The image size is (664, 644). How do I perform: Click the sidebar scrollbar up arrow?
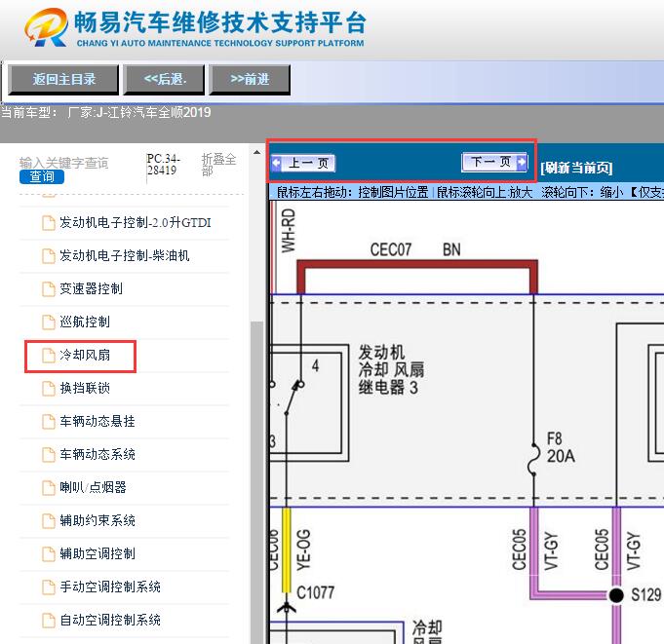tap(256, 152)
